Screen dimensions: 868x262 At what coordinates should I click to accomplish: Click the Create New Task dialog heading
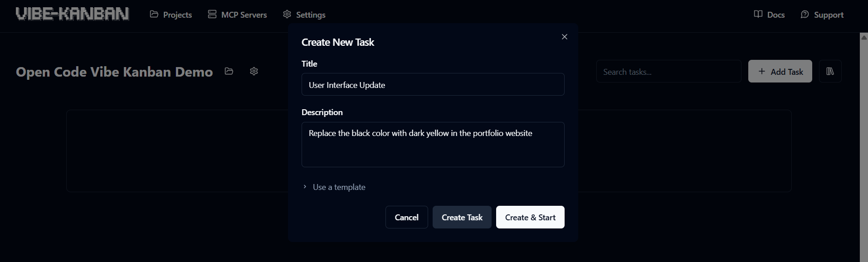click(x=338, y=42)
